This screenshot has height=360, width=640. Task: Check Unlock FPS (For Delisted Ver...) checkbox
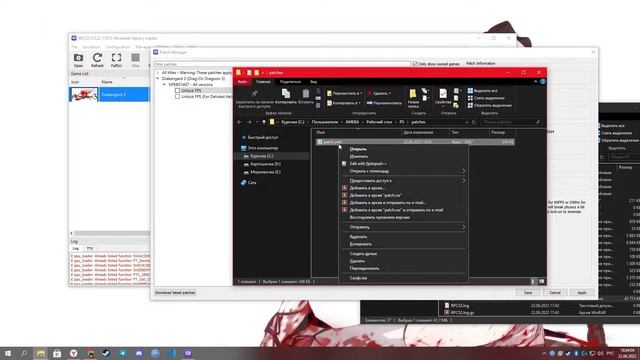(177, 97)
